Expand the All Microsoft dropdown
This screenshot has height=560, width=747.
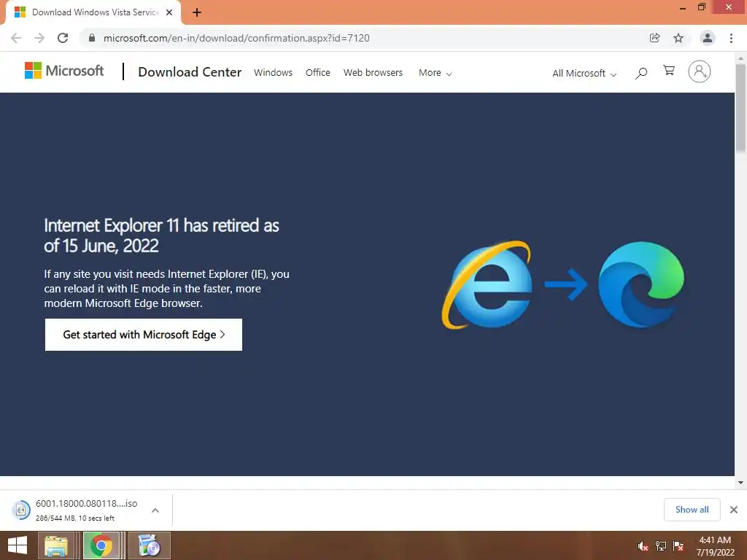click(584, 74)
